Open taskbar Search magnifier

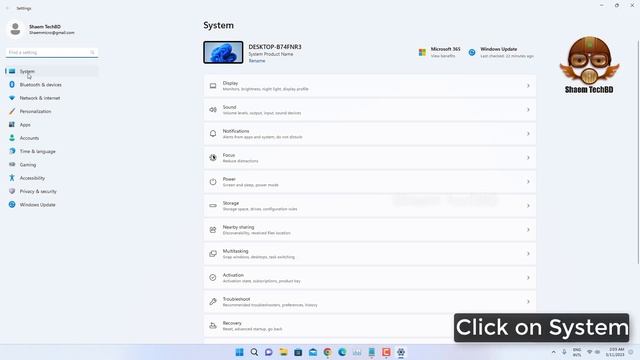[254, 352]
